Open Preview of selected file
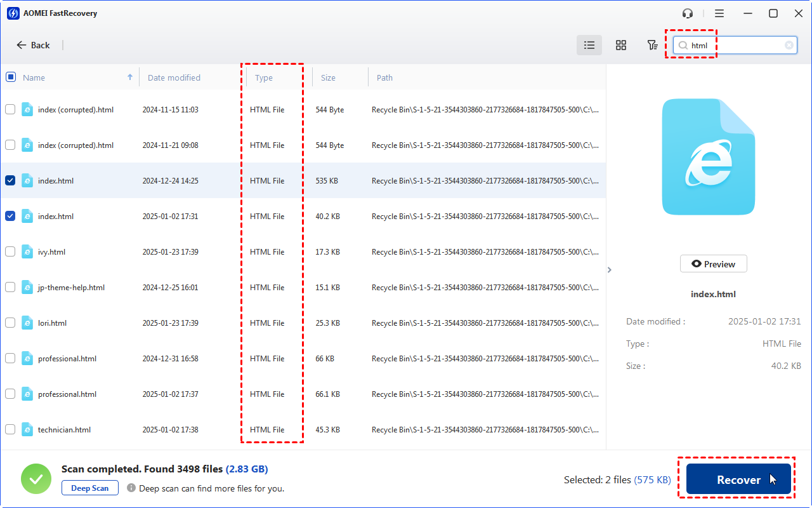 pos(713,264)
